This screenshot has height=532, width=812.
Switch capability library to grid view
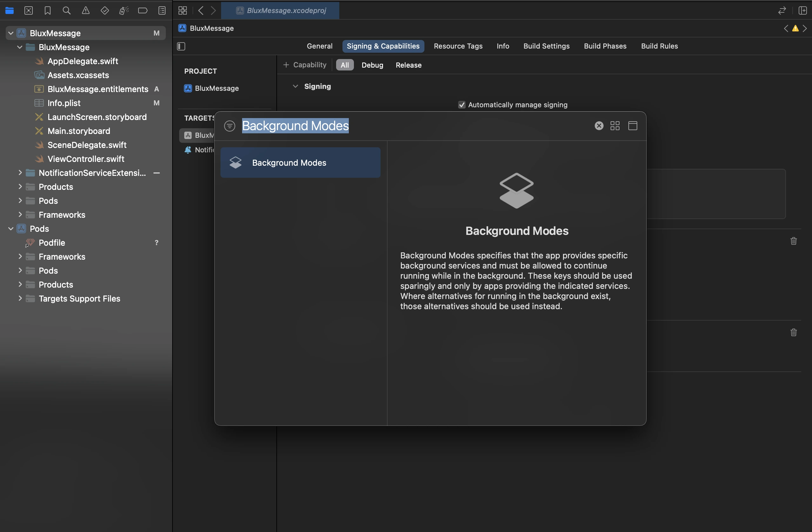[615, 126]
